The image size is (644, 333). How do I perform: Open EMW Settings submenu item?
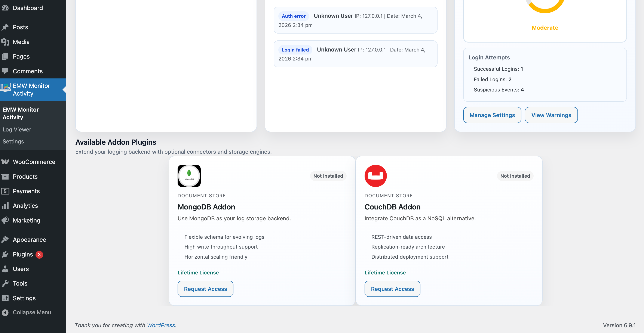[x=13, y=141]
